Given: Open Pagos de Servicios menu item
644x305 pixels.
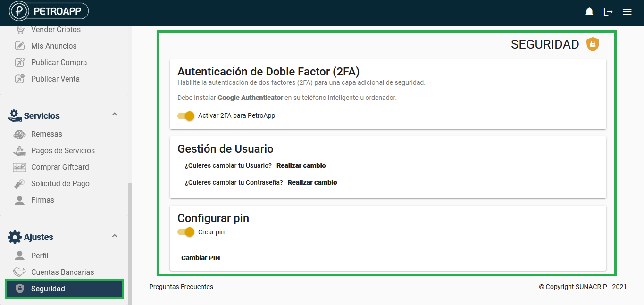Looking at the screenshot, I should [63, 150].
